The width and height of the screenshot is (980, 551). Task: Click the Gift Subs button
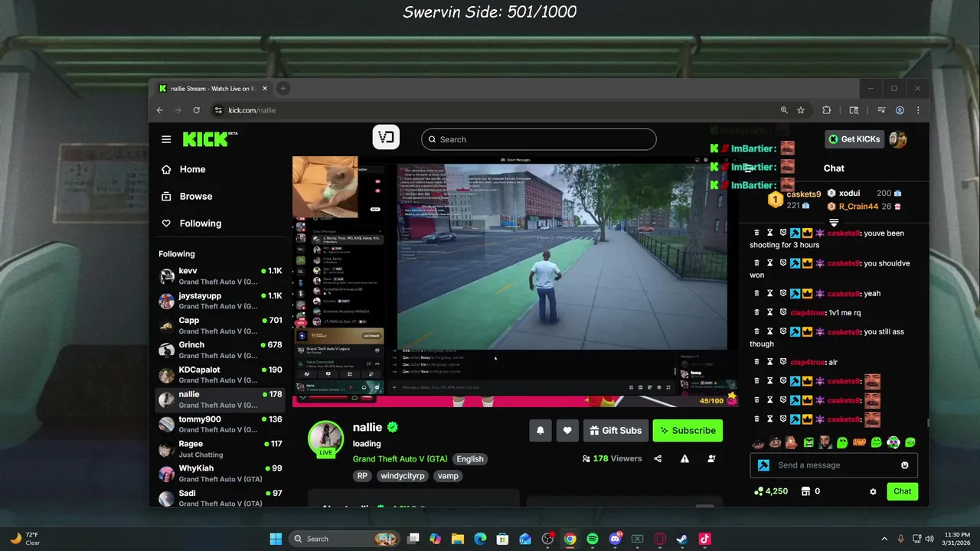coord(616,430)
